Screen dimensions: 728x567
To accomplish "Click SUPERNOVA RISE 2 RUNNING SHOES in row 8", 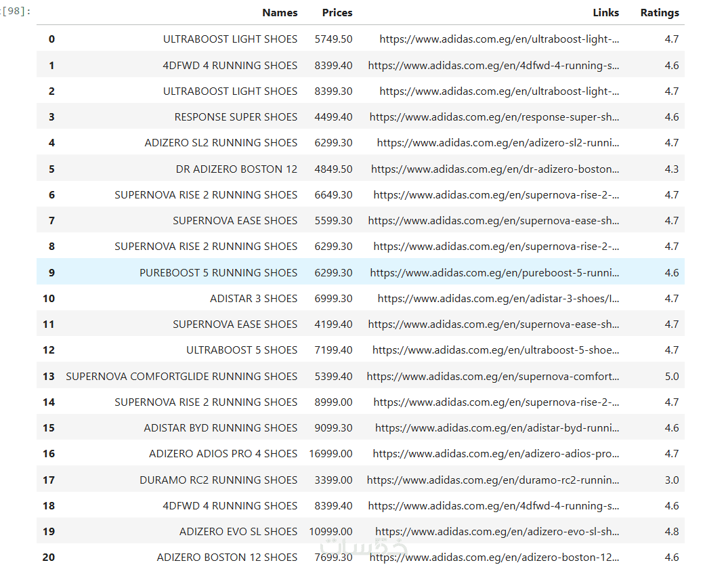I will 206,246.
